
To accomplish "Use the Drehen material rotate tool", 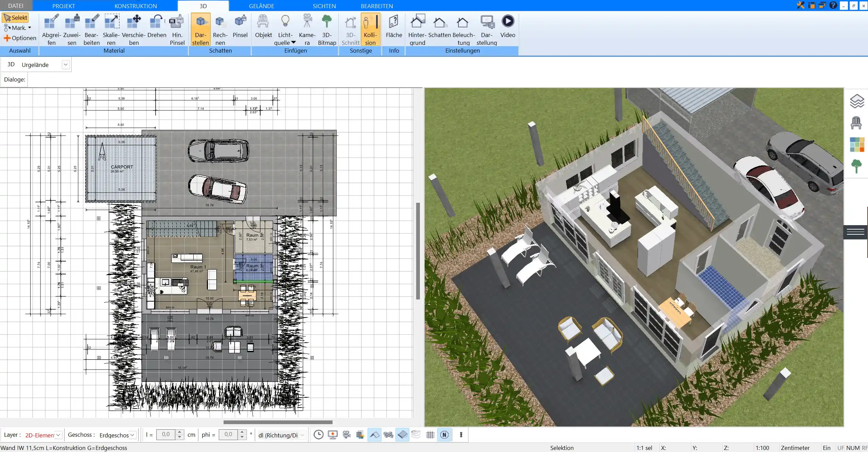I will point(157,26).
